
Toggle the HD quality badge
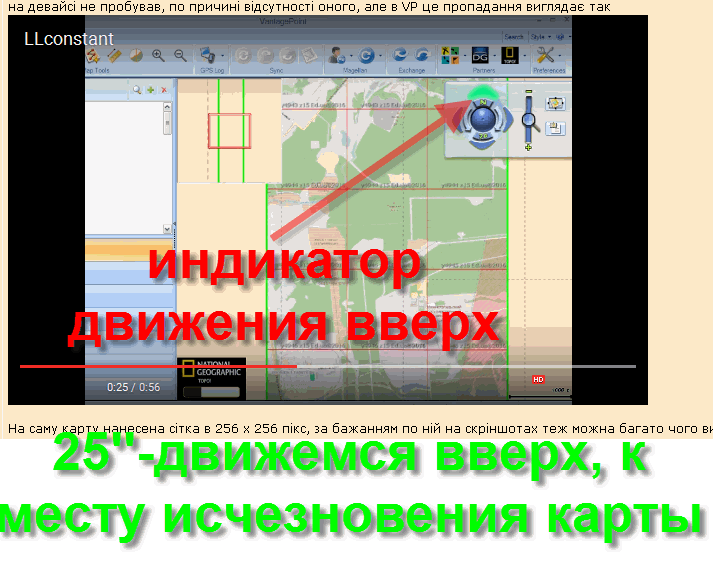coord(537,379)
